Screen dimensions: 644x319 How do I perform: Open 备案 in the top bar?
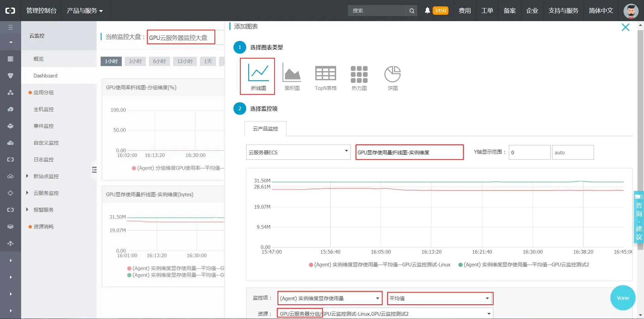pos(509,11)
